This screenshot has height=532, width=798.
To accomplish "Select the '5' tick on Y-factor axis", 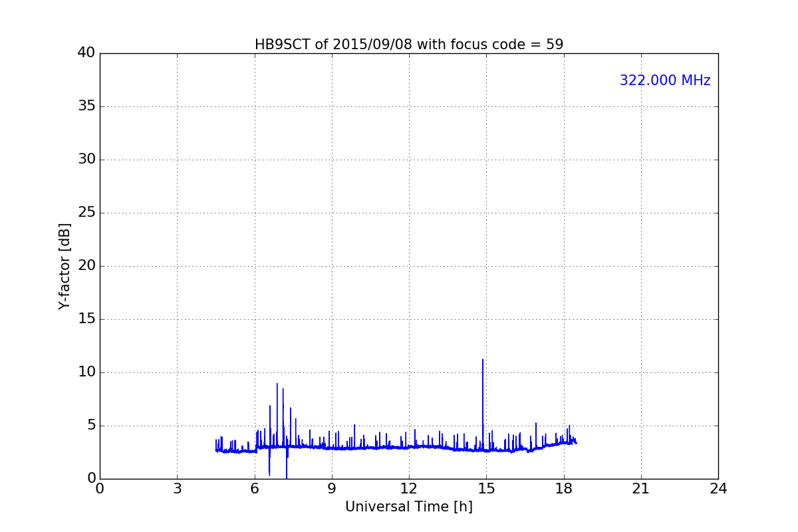I will pos(91,426).
